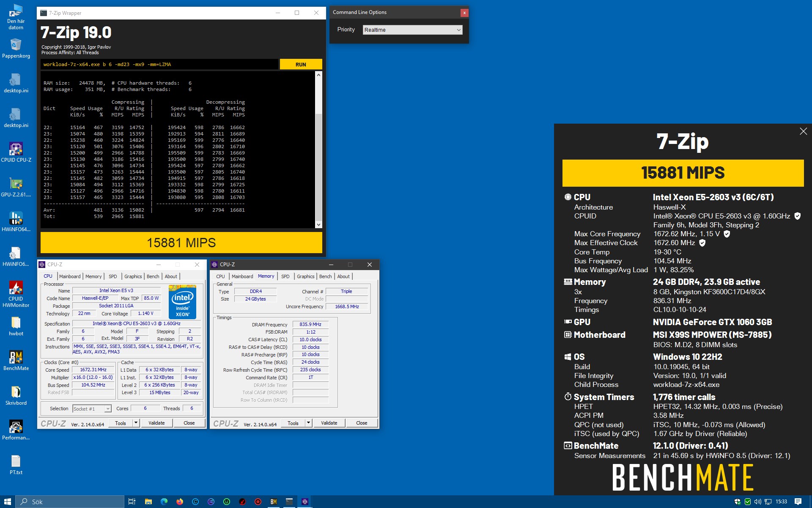The image size is (812, 508).
Task: Open the Papperskorg recycle bin icon
Action: [x=16, y=49]
